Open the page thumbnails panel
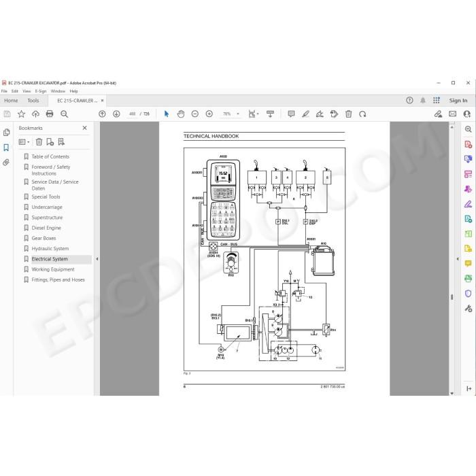 (x=6, y=133)
